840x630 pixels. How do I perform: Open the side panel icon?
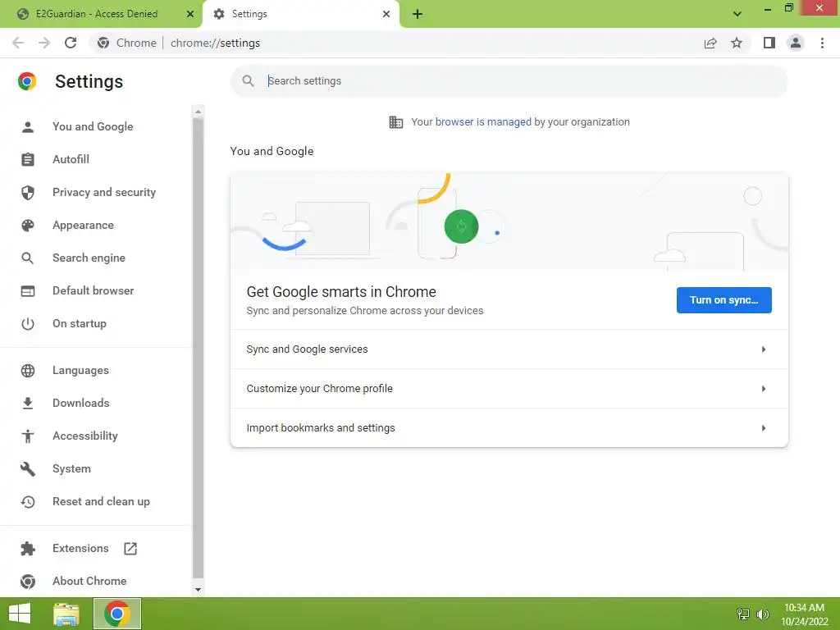[769, 43]
